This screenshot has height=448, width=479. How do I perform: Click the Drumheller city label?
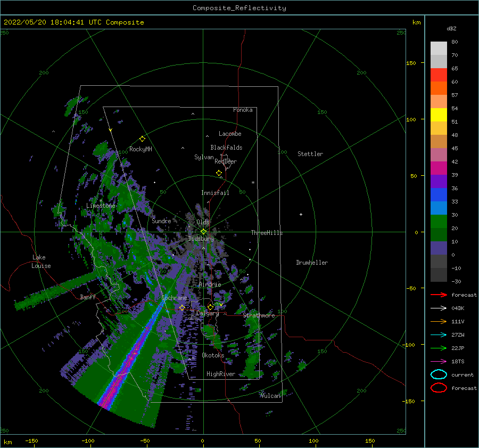tap(312, 263)
